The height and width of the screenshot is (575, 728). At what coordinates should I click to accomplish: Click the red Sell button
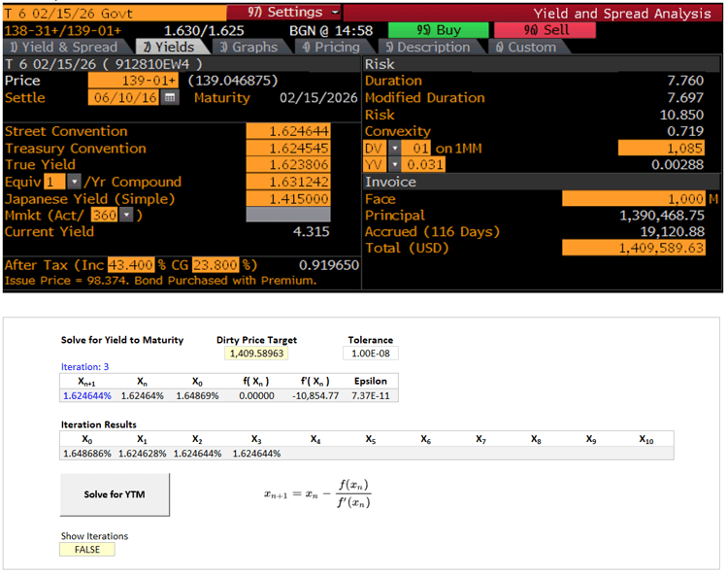[546, 30]
